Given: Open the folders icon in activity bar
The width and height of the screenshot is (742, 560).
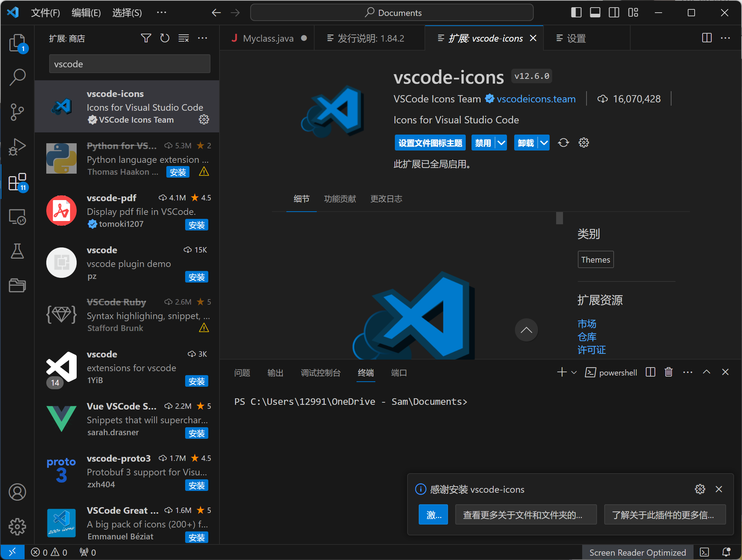Looking at the screenshot, I should (17, 285).
